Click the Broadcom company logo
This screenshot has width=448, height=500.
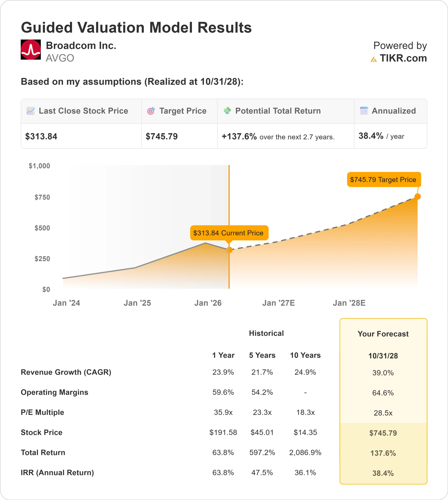click(30, 50)
